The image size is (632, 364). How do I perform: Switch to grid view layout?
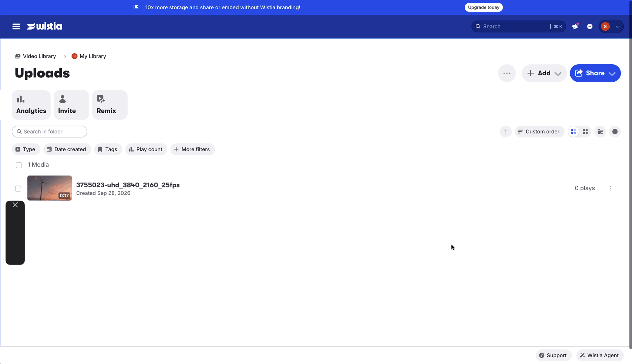(585, 132)
